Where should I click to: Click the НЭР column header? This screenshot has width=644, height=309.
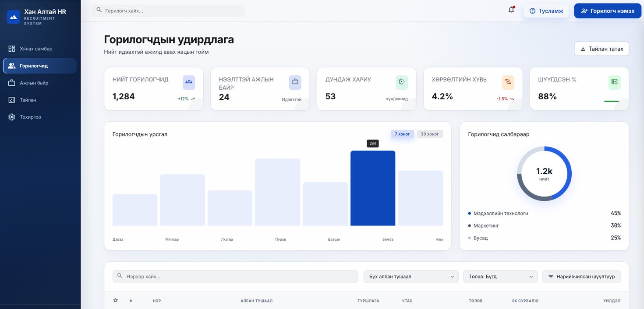click(157, 301)
